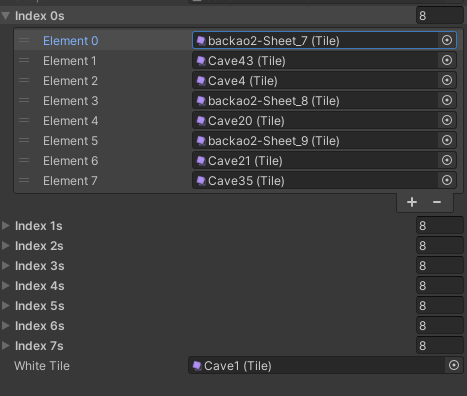Open object picker for Cave35 tile
Viewport: 467px width, 396px height.
pos(447,180)
